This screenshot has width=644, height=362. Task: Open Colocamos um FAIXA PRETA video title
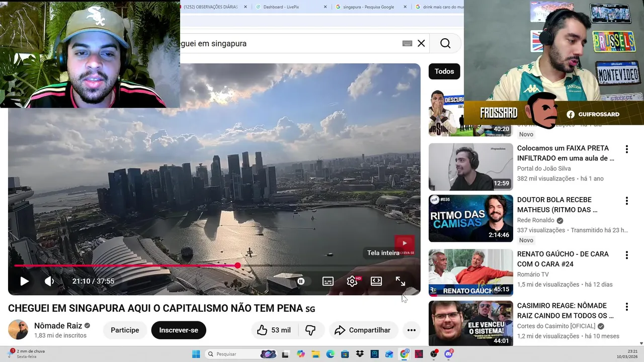(566, 153)
